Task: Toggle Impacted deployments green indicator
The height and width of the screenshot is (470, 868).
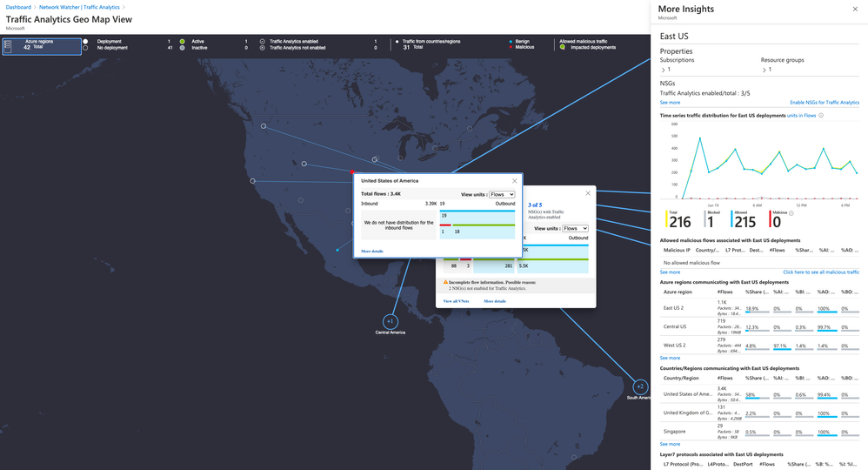Action: click(x=563, y=47)
